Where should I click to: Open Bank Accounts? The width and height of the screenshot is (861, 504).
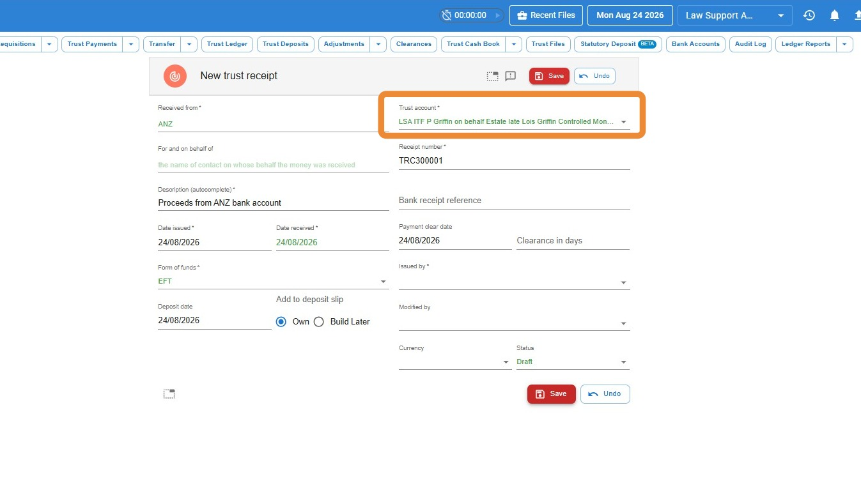coord(695,44)
